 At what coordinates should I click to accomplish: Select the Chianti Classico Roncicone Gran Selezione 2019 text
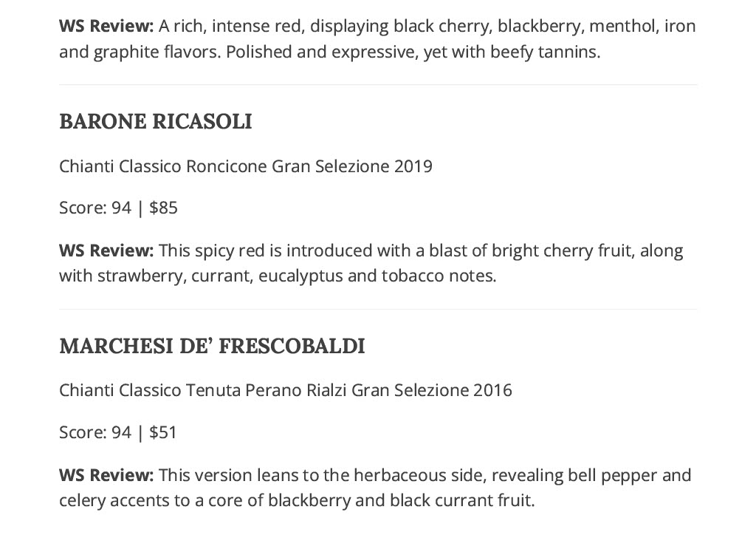(x=245, y=166)
